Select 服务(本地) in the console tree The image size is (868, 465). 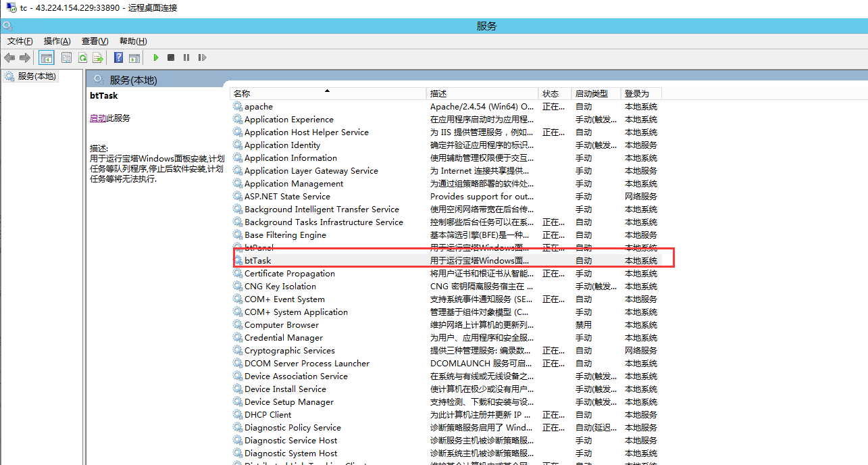click(37, 76)
